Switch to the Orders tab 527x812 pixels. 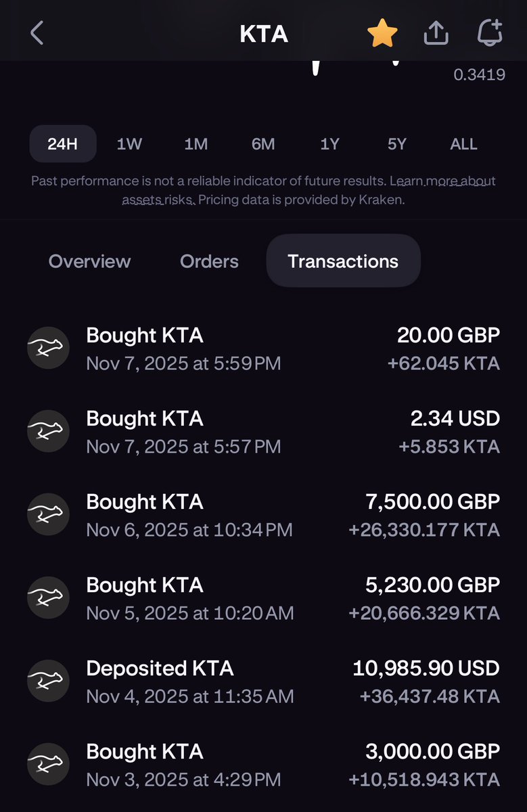(x=209, y=261)
